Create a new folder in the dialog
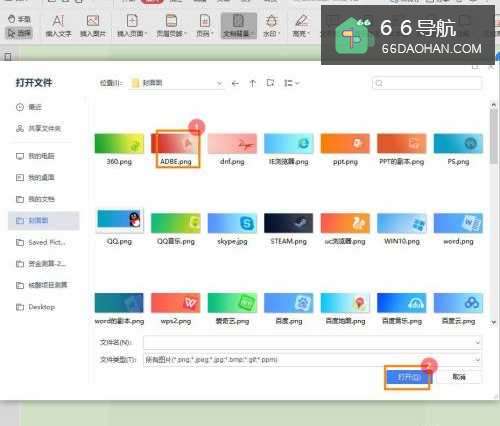 pyautogui.click(x=270, y=83)
